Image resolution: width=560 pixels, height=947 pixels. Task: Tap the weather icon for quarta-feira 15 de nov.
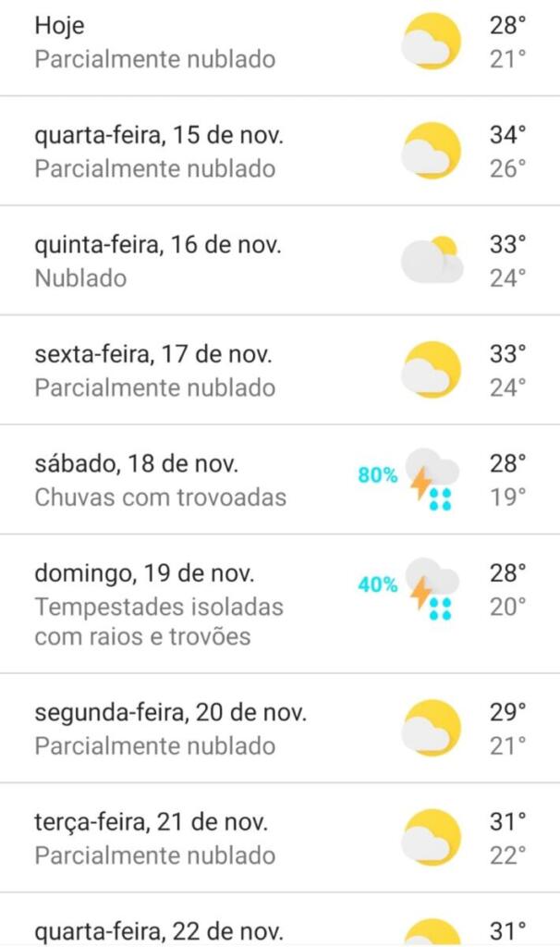431,151
